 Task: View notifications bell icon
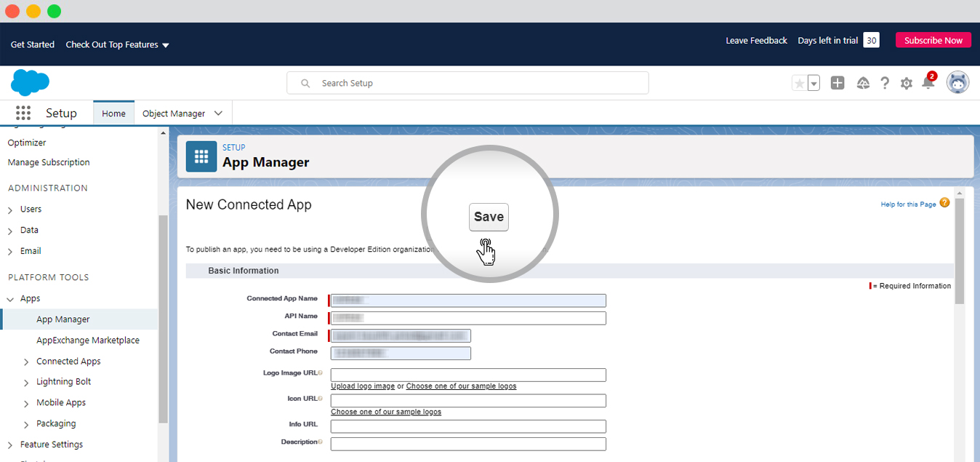[x=928, y=82]
